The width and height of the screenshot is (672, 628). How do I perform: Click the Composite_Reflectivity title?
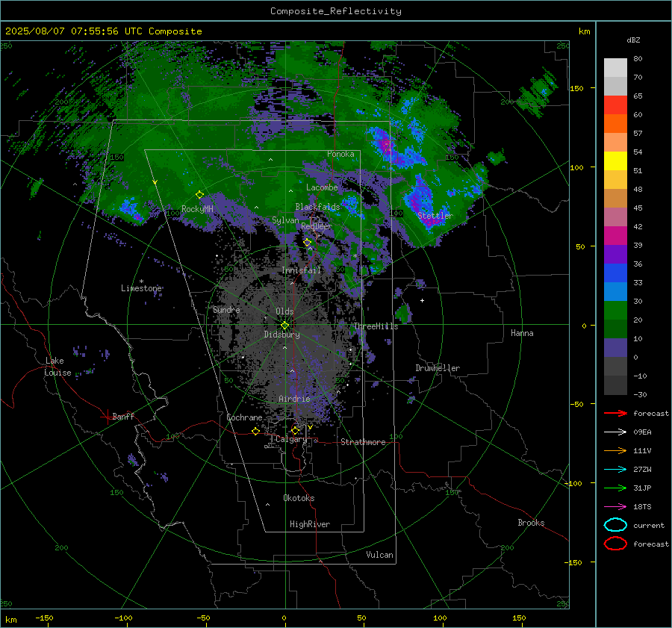click(336, 11)
